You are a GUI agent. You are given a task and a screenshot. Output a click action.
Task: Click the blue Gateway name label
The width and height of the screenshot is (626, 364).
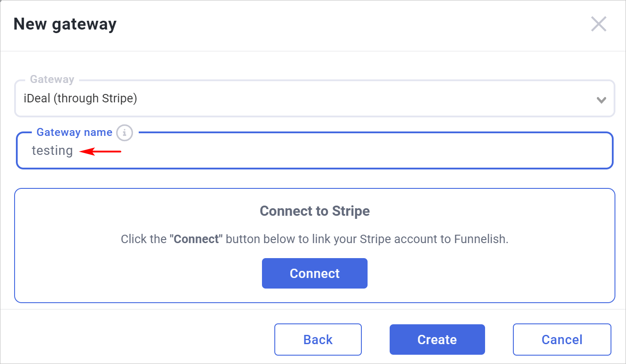point(74,132)
